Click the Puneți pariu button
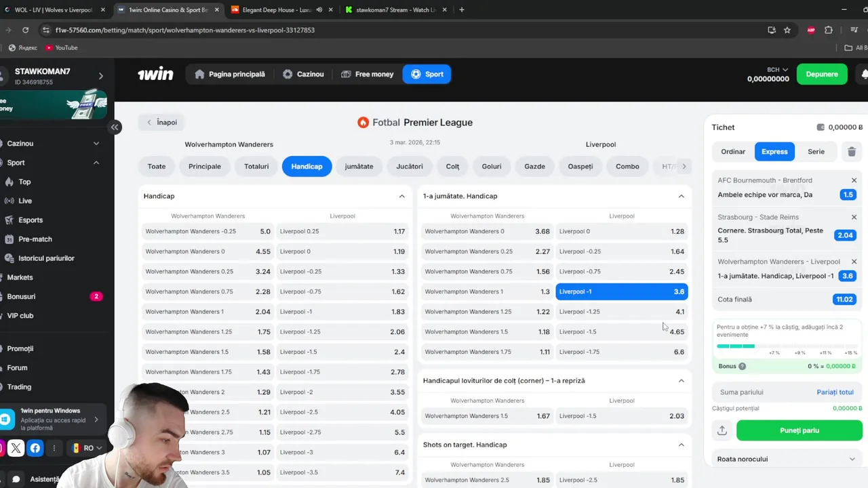Image resolution: width=868 pixels, height=488 pixels. point(800,430)
